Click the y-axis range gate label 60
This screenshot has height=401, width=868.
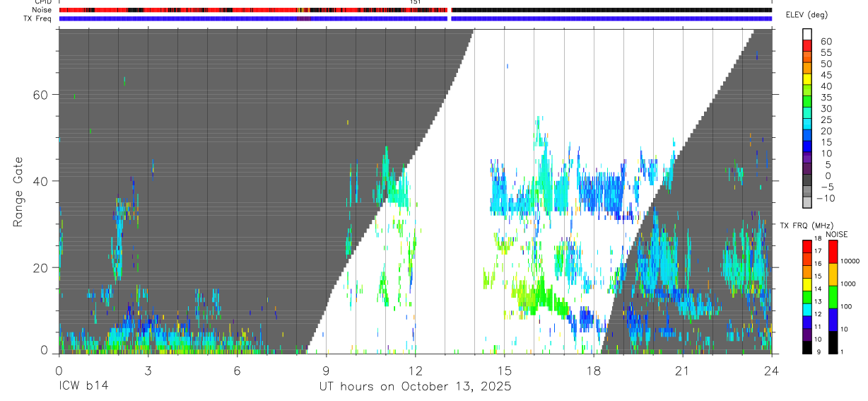[40, 95]
